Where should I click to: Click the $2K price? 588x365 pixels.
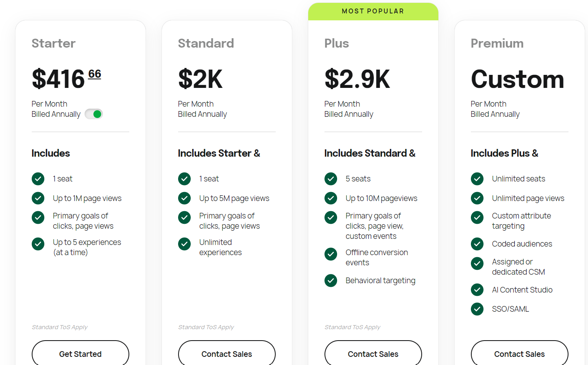(x=200, y=79)
